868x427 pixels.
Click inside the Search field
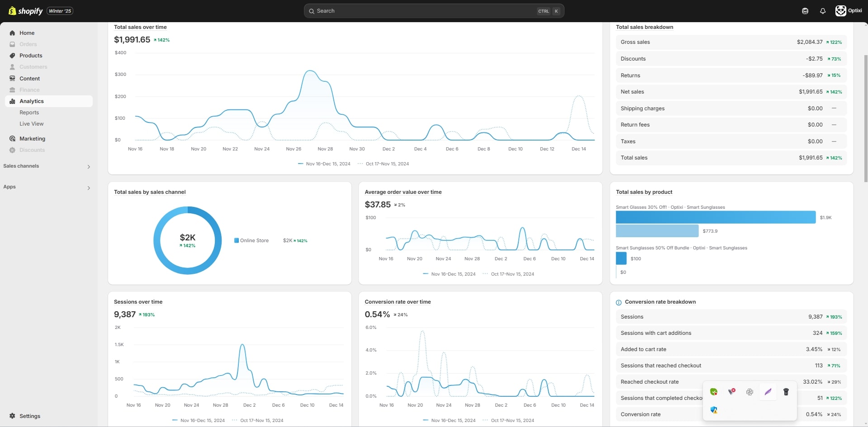coord(425,11)
